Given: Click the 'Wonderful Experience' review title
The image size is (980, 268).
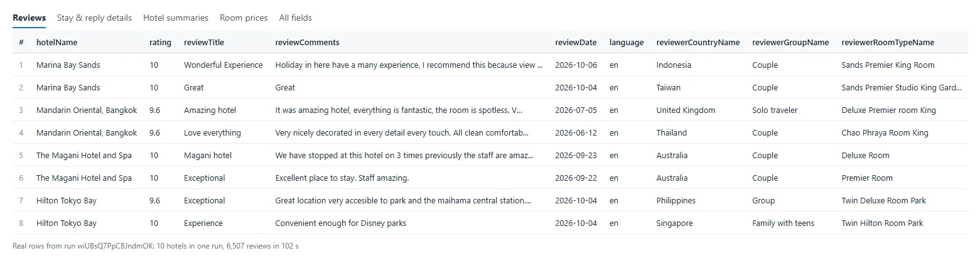Looking at the screenshot, I should (x=223, y=65).
